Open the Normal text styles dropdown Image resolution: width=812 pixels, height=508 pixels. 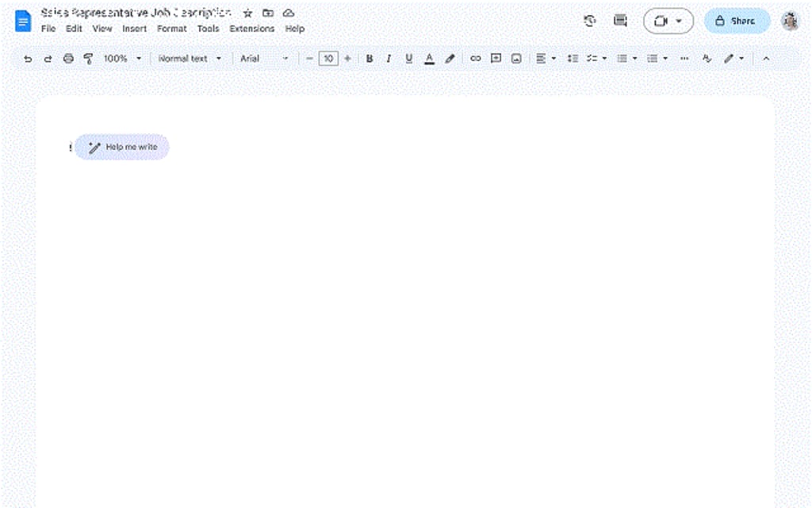click(x=190, y=59)
